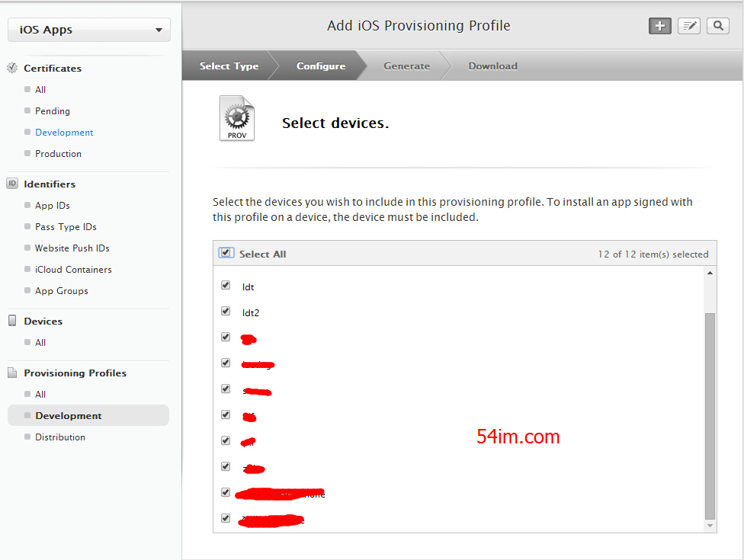Uncheck the Idt2 device checkbox

tap(226, 311)
